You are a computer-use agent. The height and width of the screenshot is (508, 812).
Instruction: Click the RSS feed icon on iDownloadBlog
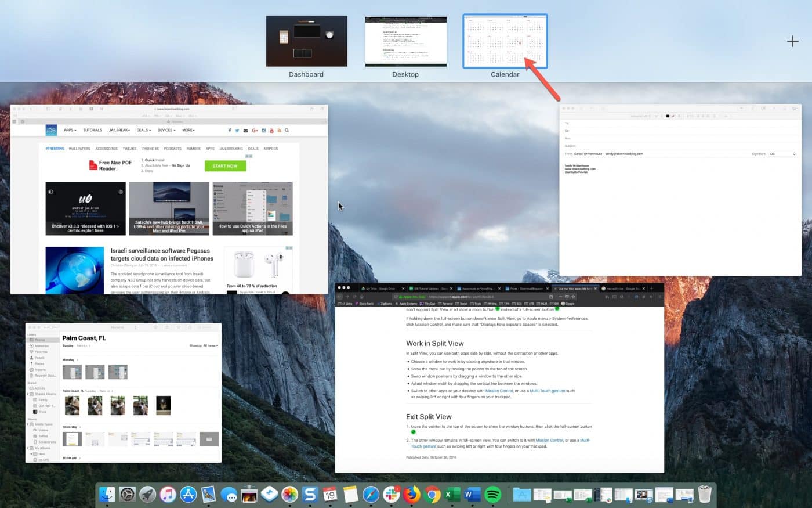click(x=279, y=130)
